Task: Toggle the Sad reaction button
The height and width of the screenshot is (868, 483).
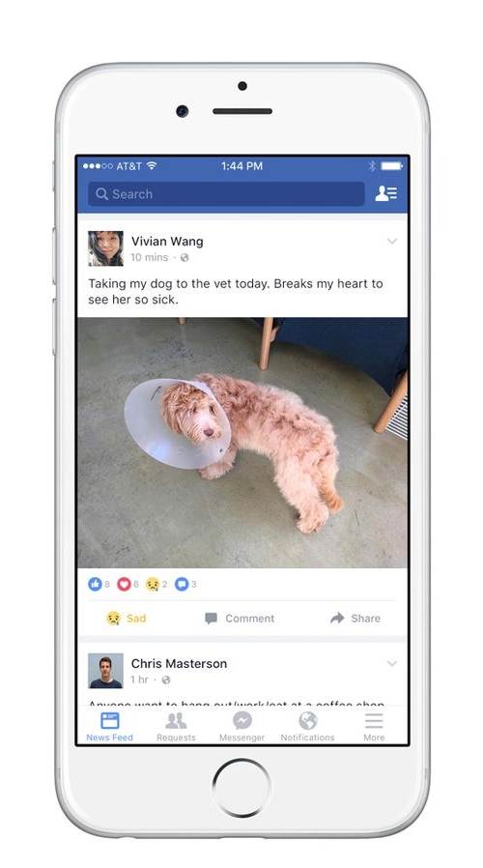Action: click(127, 619)
